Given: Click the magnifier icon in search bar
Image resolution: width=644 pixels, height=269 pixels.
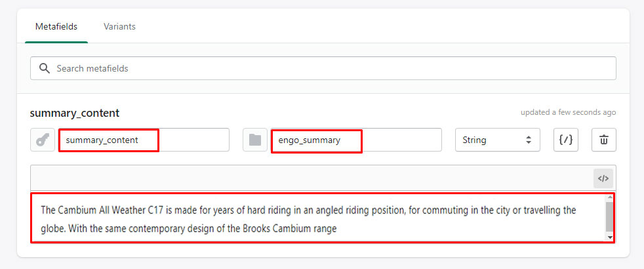Looking at the screenshot, I should click(x=45, y=68).
